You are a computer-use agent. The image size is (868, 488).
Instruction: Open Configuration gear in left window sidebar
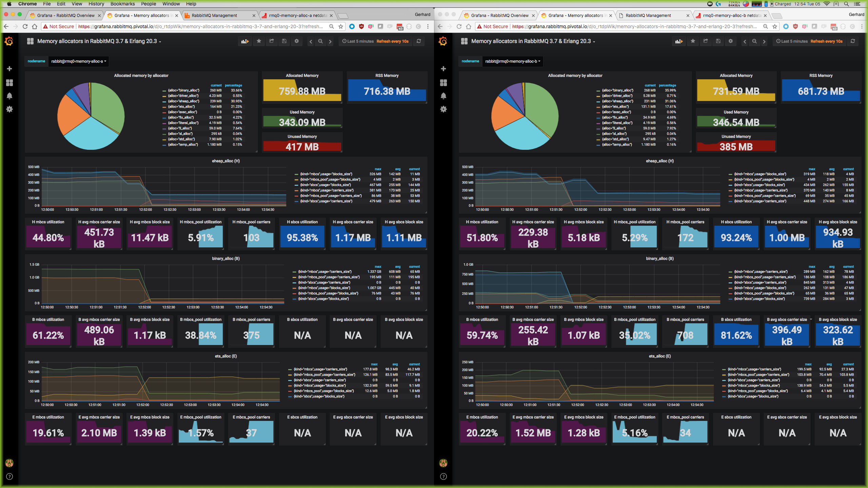coord(9,109)
